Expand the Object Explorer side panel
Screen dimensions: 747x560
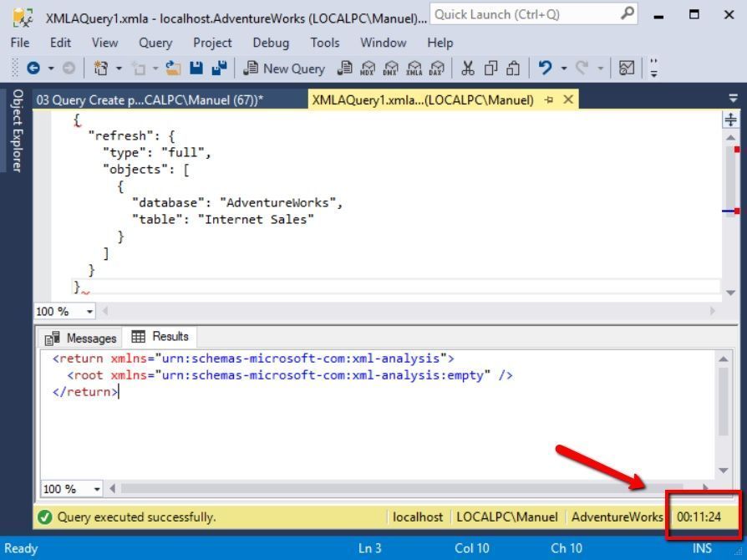(16, 130)
